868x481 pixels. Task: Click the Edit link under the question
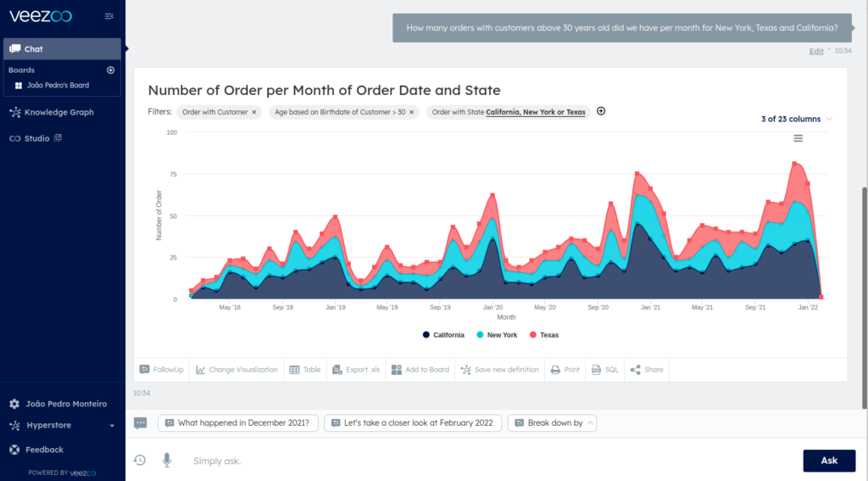coord(816,51)
